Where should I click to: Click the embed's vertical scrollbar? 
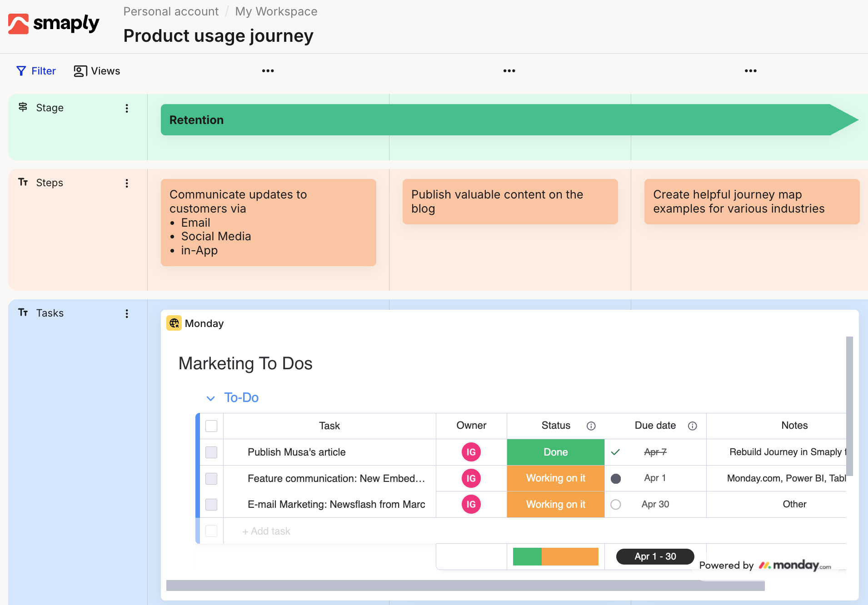[849, 406]
